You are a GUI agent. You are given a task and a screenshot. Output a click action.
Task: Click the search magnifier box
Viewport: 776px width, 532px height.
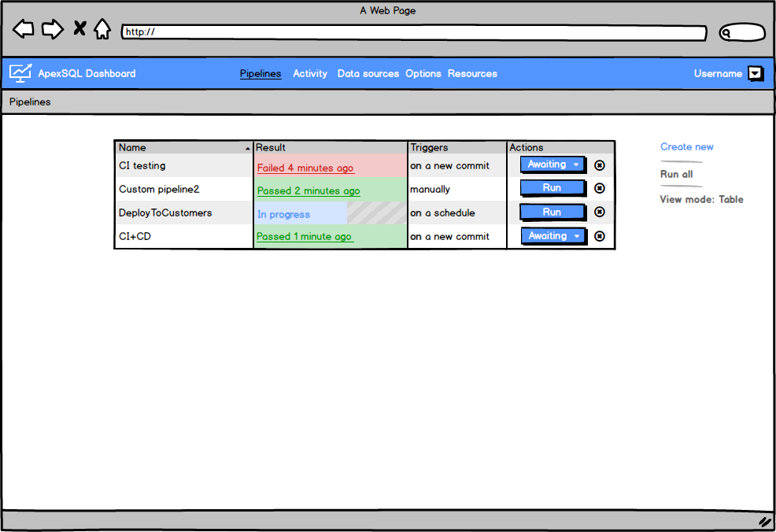pos(742,33)
